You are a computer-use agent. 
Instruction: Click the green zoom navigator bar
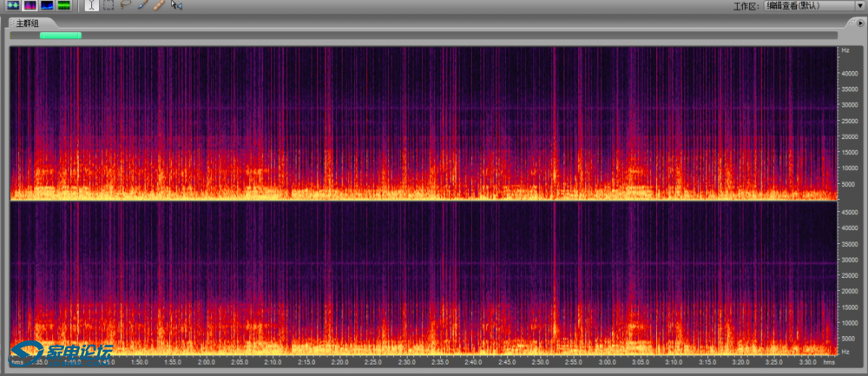pos(61,36)
